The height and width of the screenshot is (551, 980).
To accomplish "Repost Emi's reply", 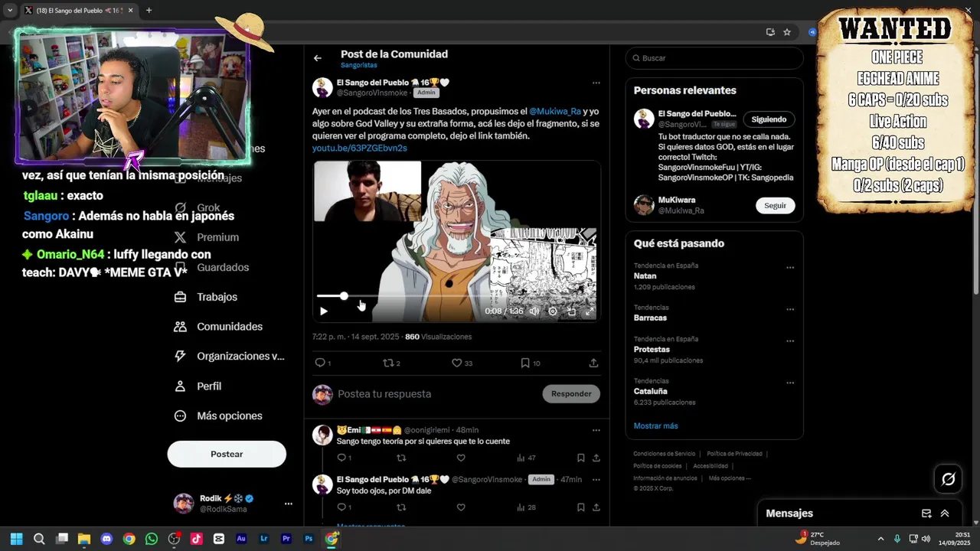I will [x=401, y=458].
